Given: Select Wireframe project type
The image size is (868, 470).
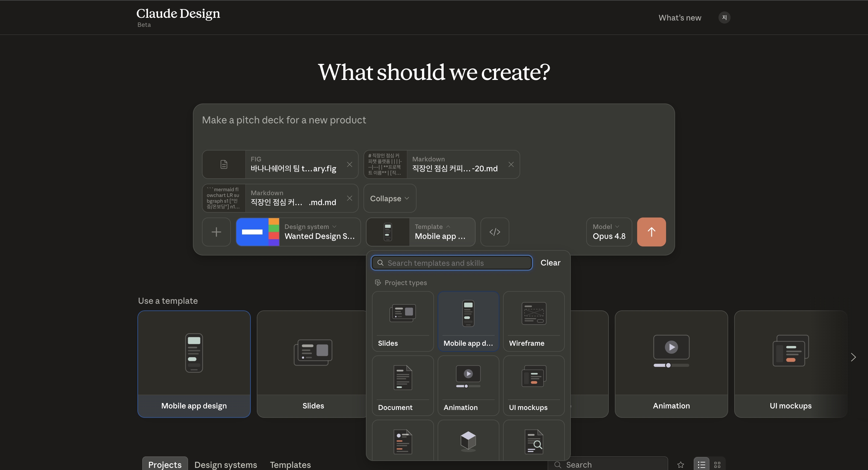Looking at the screenshot, I should click(x=534, y=321).
